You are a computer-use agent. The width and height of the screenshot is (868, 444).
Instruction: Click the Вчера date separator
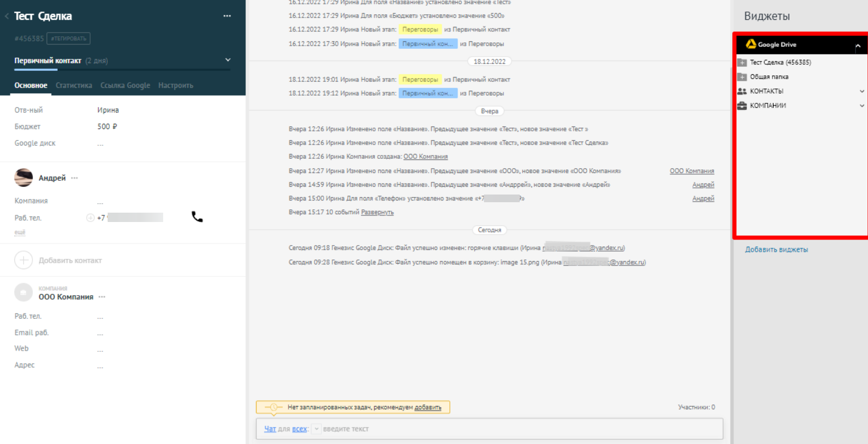click(489, 111)
